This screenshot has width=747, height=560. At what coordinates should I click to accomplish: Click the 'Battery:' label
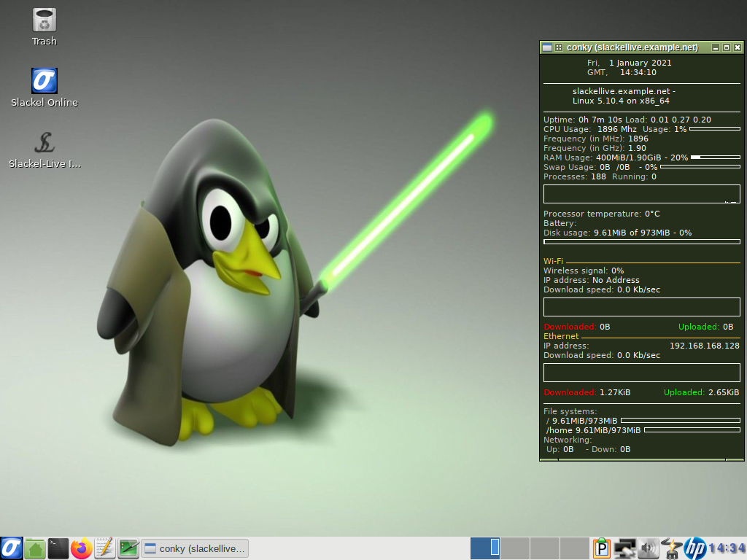click(x=560, y=223)
